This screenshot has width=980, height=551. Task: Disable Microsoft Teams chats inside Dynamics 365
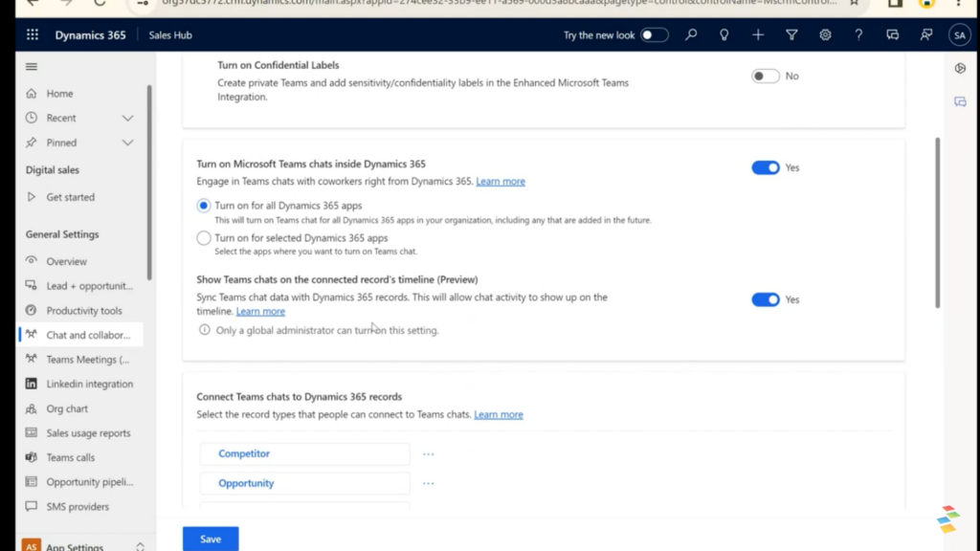pos(765,167)
